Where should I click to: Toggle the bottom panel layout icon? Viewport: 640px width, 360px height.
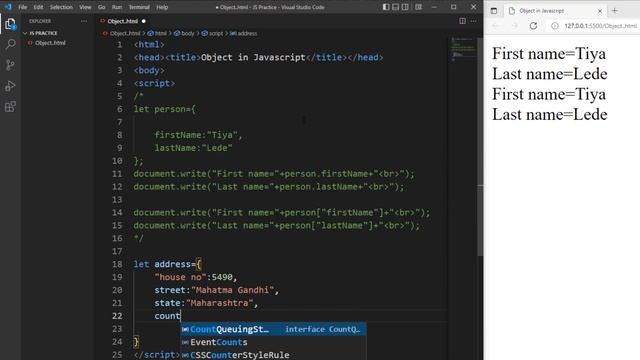click(x=396, y=7)
